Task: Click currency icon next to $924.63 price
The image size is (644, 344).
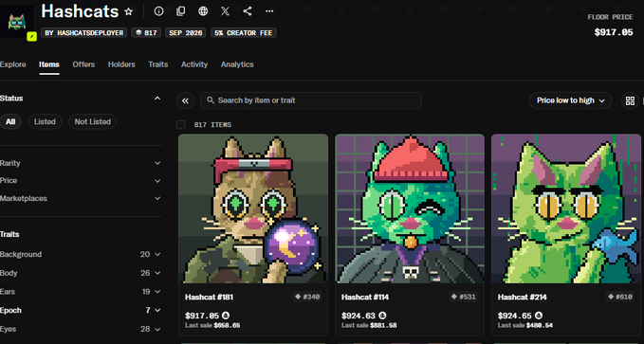Action: [x=382, y=316]
